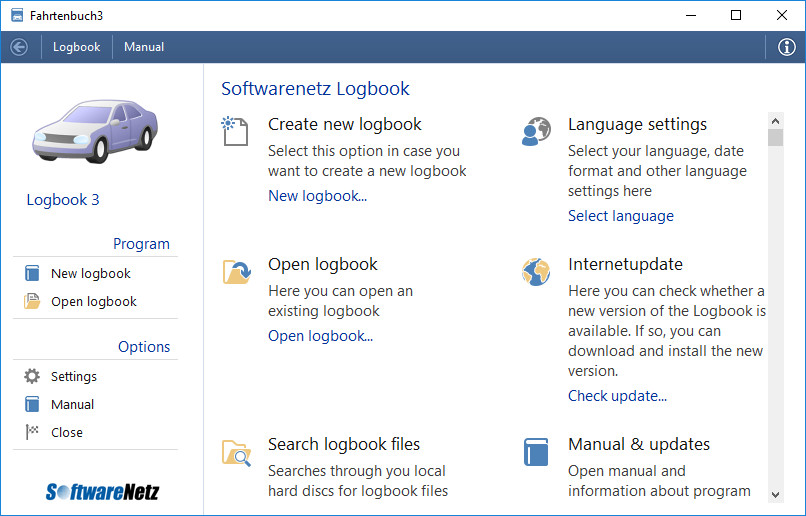The height and width of the screenshot is (516, 806).
Task: Click the Options section header
Action: 144,347
